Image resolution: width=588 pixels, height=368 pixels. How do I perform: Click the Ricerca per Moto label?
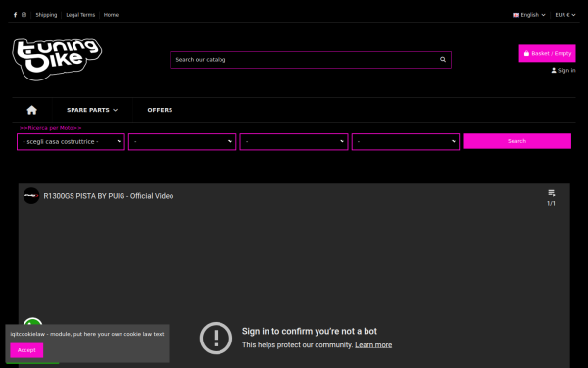[51, 128]
